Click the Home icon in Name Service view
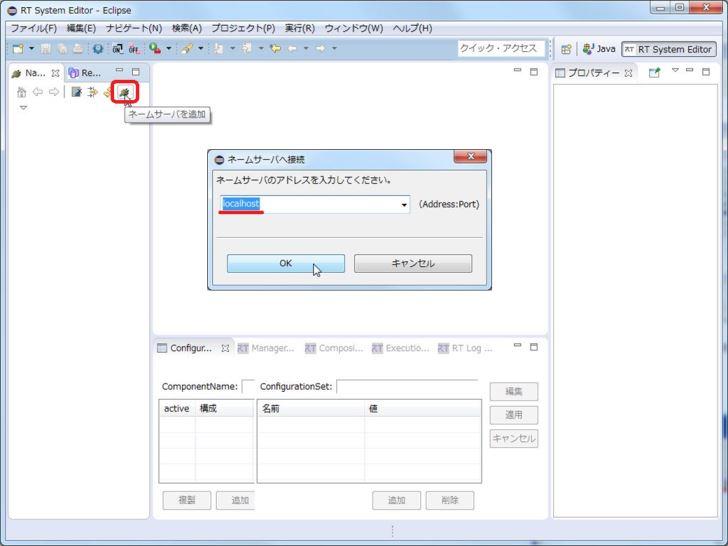Viewport: 728px width, 546px height. (x=21, y=92)
